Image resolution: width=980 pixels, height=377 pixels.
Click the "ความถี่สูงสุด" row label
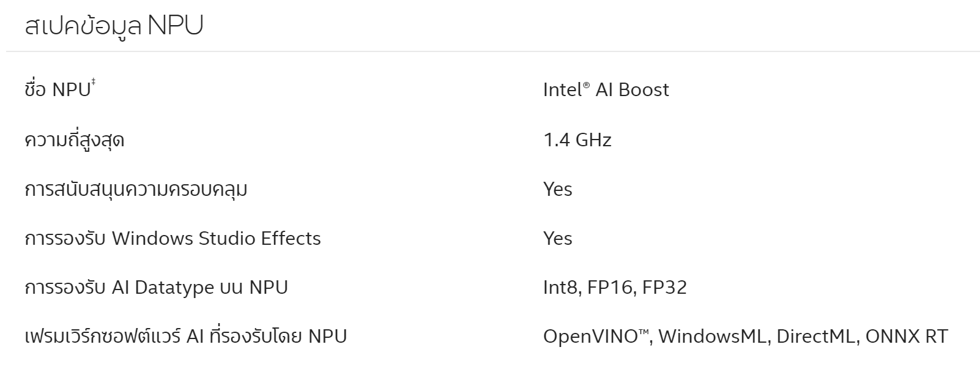point(74,140)
